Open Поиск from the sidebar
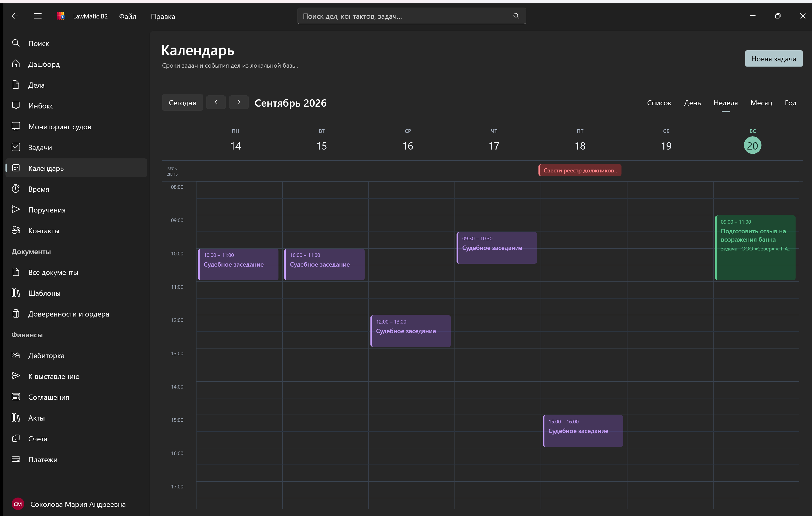The width and height of the screenshot is (812, 516). click(x=77, y=43)
